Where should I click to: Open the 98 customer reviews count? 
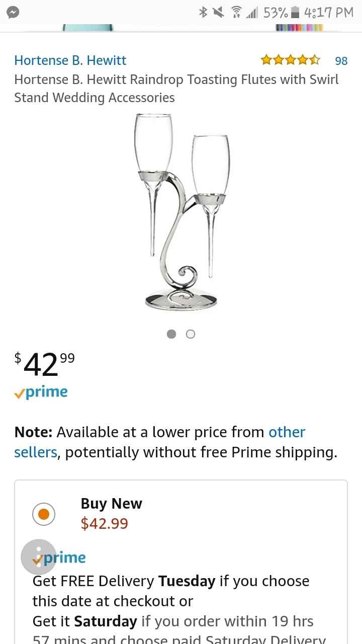(341, 61)
